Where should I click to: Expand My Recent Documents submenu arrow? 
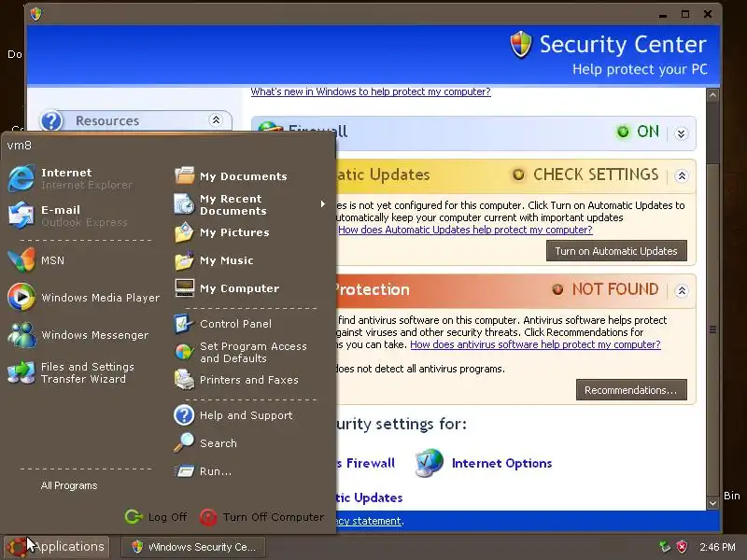pos(322,204)
